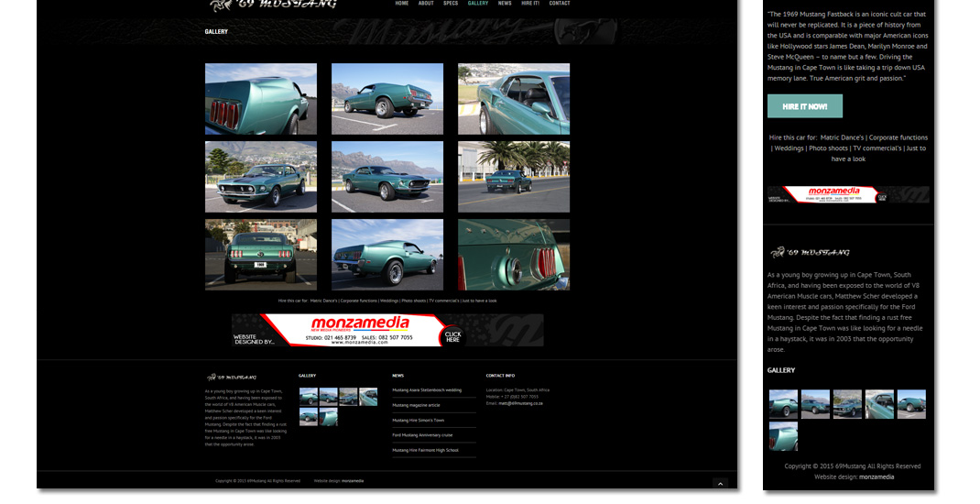The width and height of the screenshot is (980, 504).
Task: View the rear-facing Mustang photo with number plate
Action: pos(261,255)
